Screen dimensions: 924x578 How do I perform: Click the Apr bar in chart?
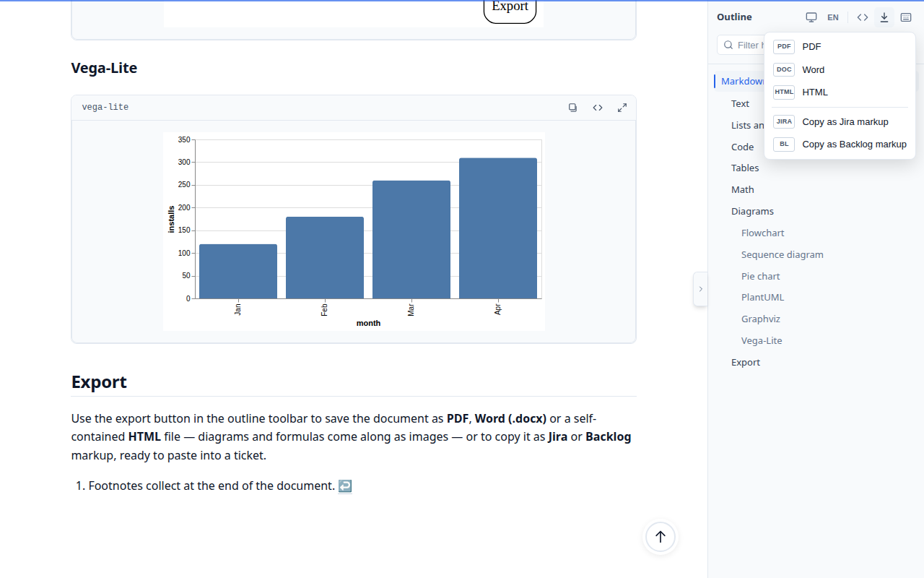click(x=498, y=228)
